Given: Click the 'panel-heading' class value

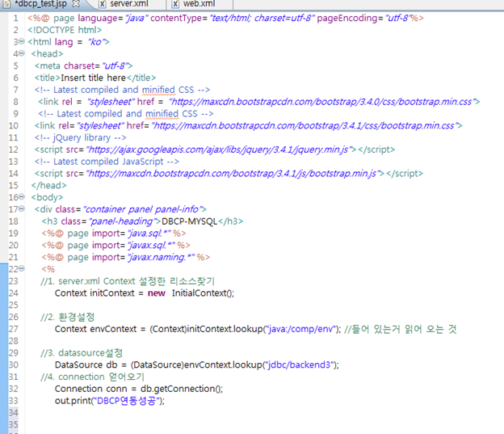Looking at the screenshot, I should tap(122, 221).
